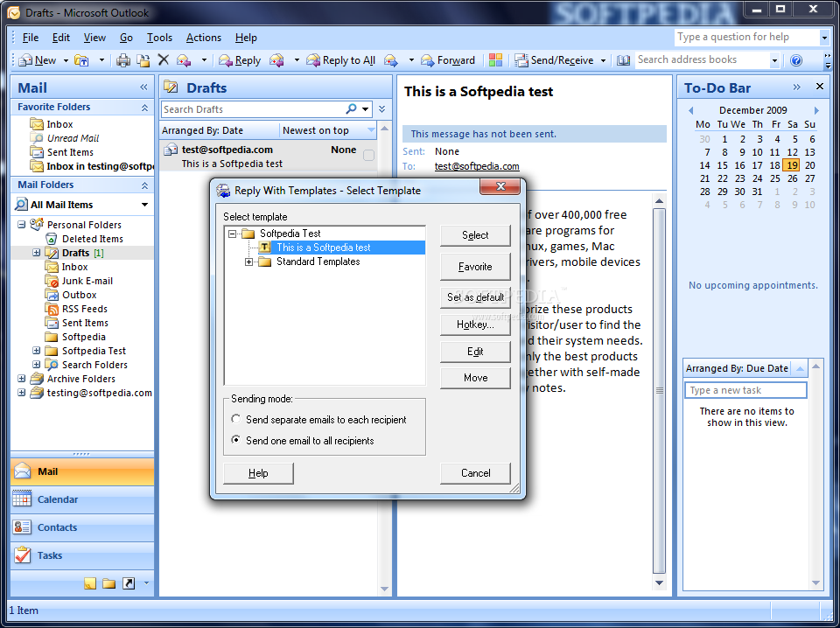Open the Go menu
Image resolution: width=840 pixels, height=628 pixels.
(x=126, y=38)
